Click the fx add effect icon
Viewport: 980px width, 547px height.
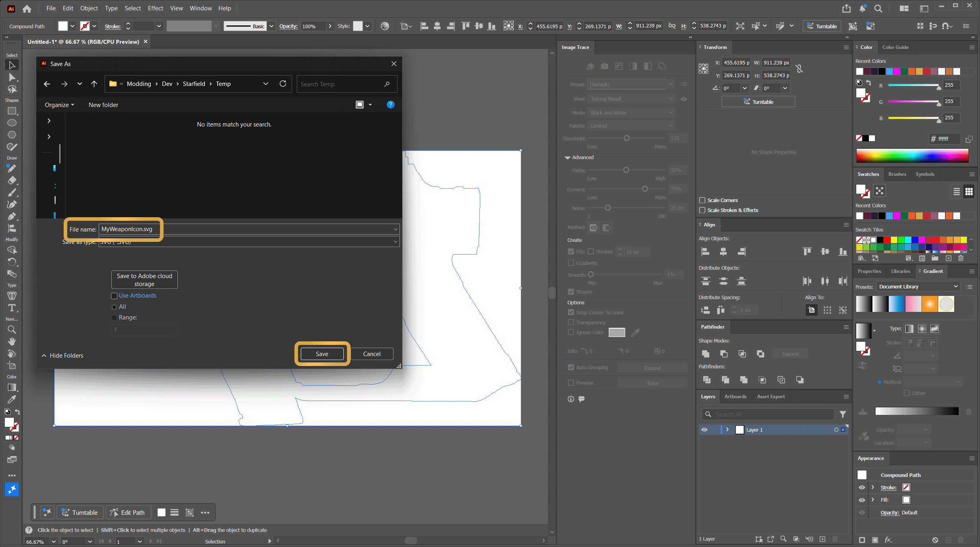click(x=888, y=540)
